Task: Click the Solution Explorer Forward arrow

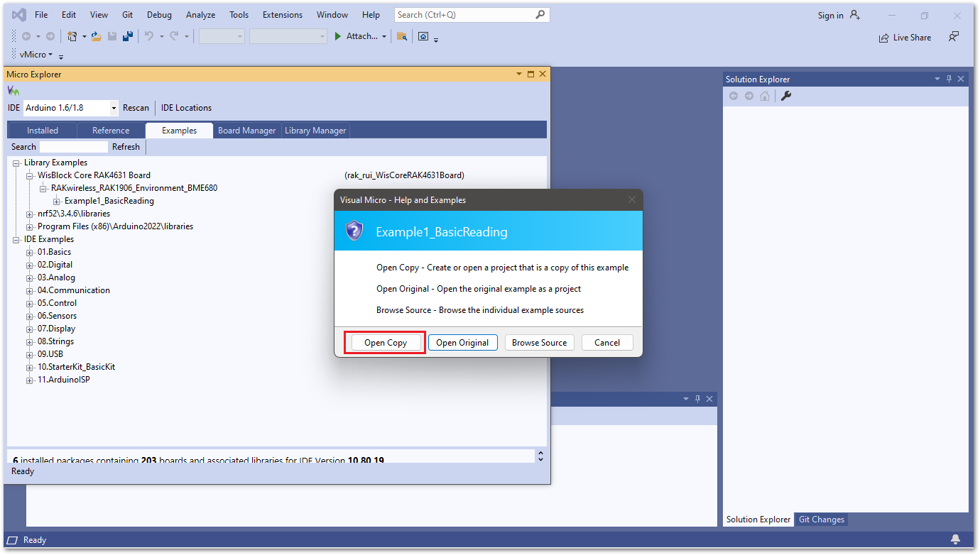Action: pos(749,96)
